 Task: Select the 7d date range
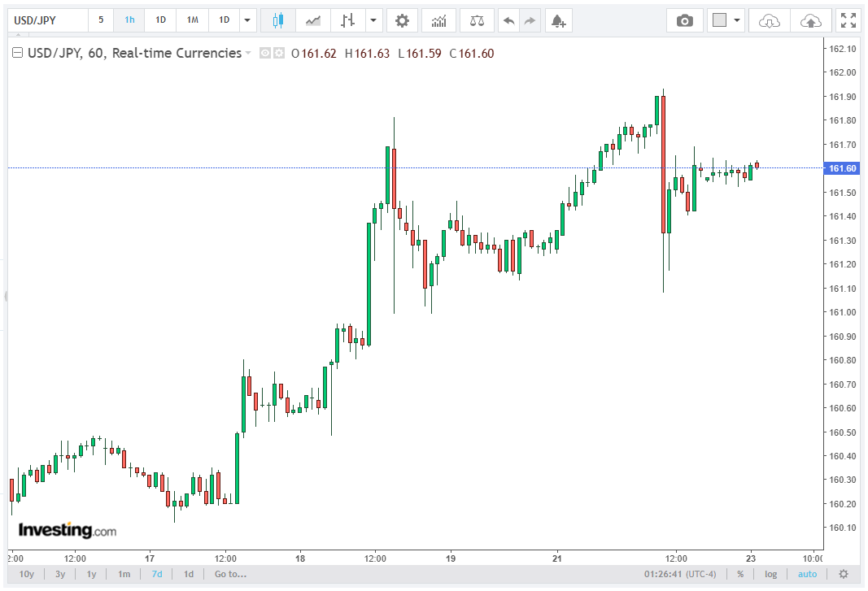point(157,574)
